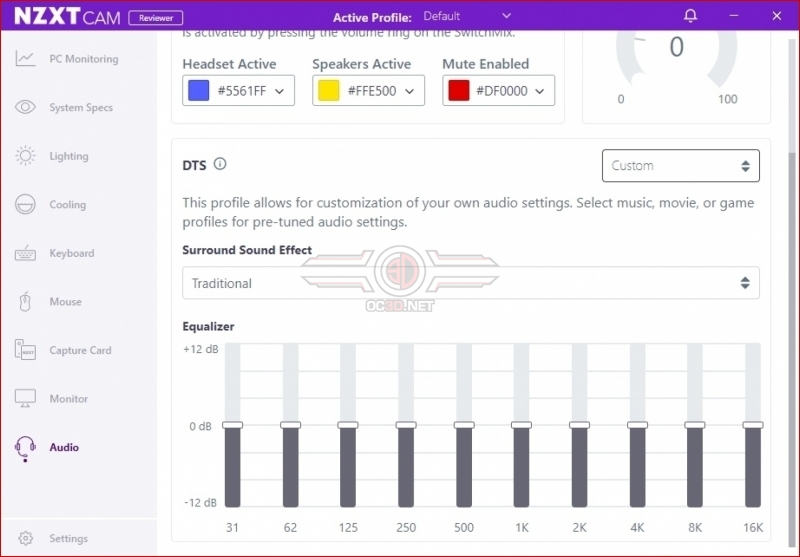Click the 4K equalizer slider handle
The width and height of the screenshot is (800, 557).
coord(637,425)
